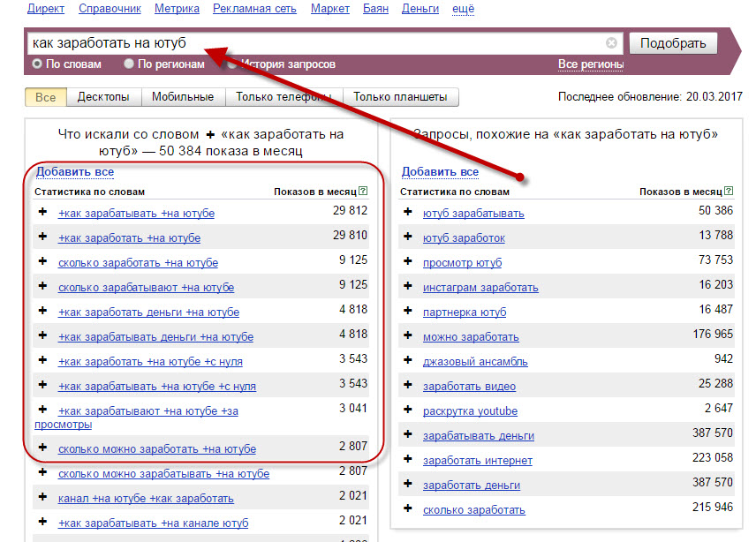Plus icon for 'сколько можно заработать +на ютубе'
The height and width of the screenshot is (542, 756).
43,447
